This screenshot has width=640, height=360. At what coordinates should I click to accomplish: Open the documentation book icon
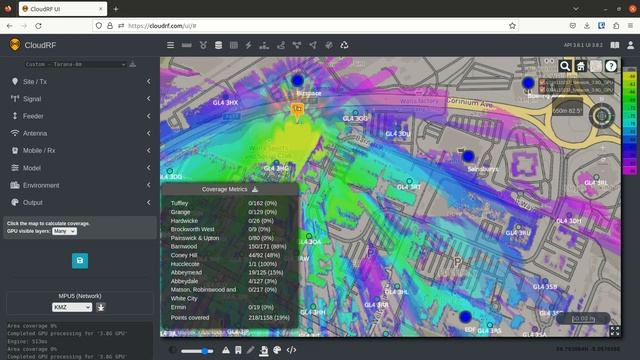pos(615,45)
